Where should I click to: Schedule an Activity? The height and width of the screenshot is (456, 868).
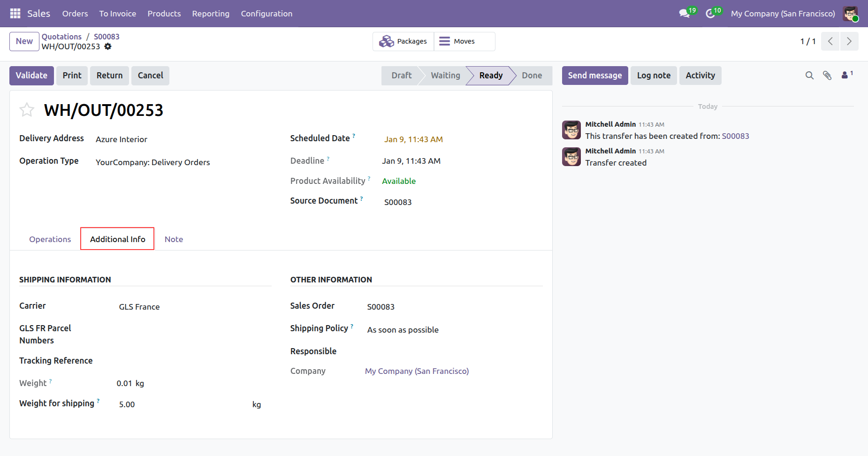(x=700, y=76)
